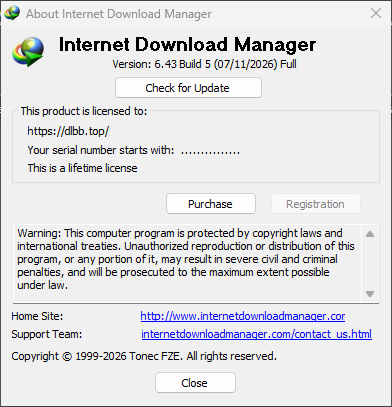Click the disabled Registration button
The width and height of the screenshot is (392, 407).
(x=316, y=204)
